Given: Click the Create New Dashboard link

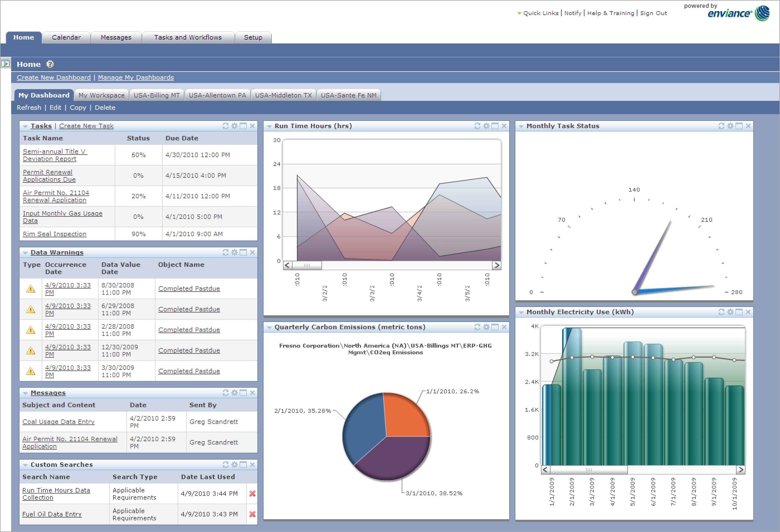Looking at the screenshot, I should coord(54,77).
